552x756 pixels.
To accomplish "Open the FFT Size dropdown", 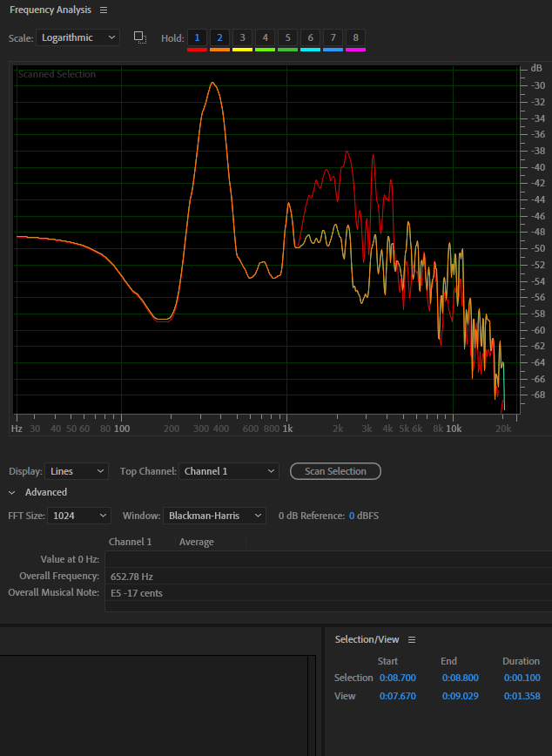I will (x=78, y=516).
